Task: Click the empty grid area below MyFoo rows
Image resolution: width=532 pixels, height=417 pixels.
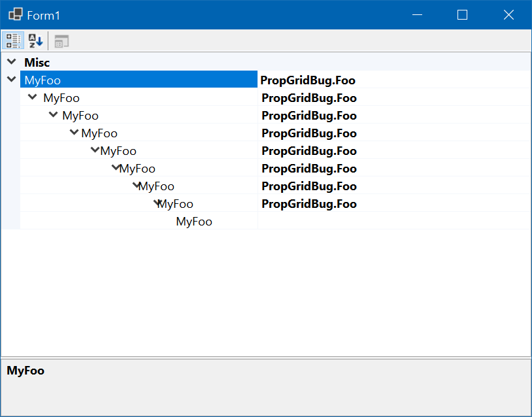Action: click(261, 288)
